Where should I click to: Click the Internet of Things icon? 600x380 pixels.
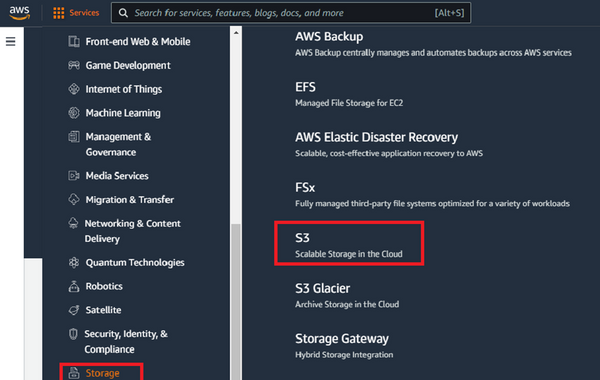click(74, 89)
